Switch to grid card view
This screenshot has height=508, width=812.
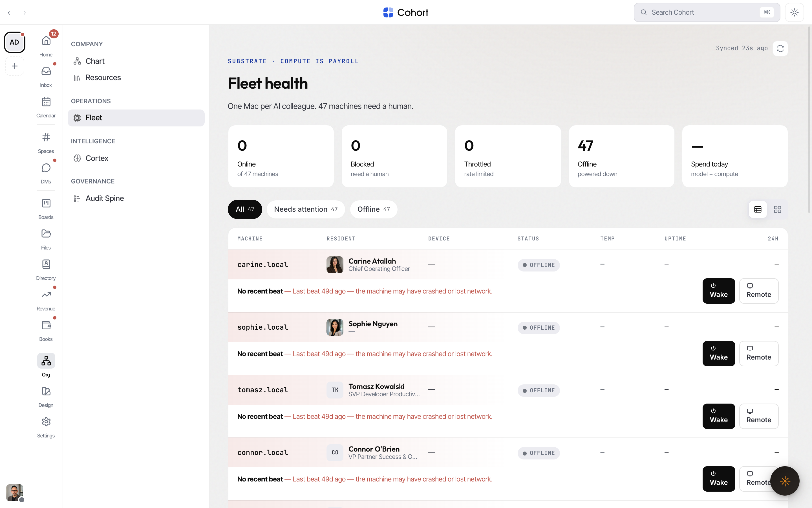(x=777, y=209)
